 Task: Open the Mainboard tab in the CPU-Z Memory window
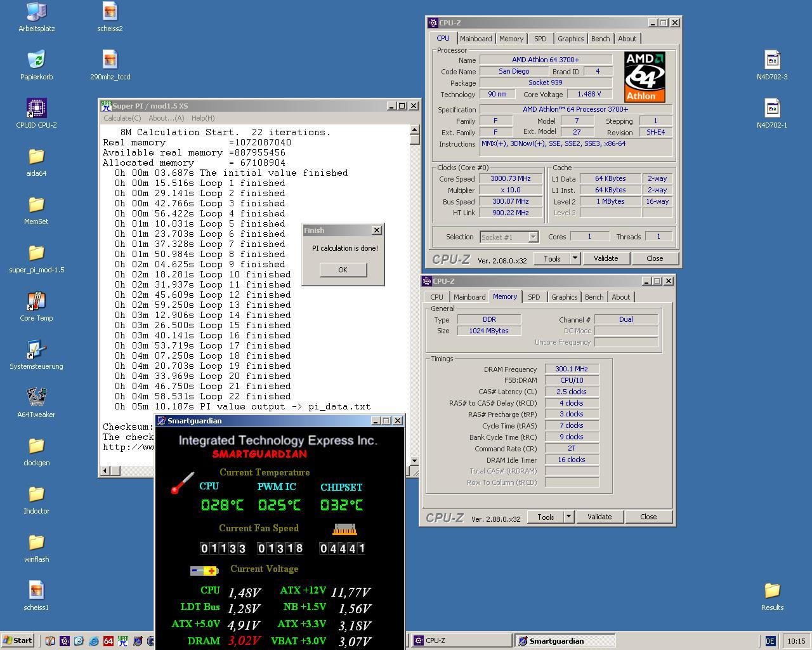point(469,297)
